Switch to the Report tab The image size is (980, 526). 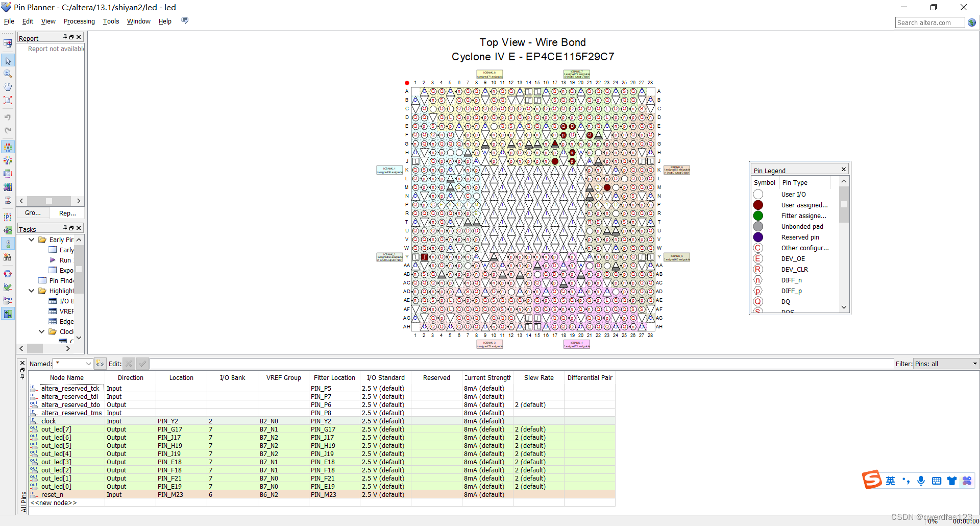pyautogui.click(x=67, y=213)
